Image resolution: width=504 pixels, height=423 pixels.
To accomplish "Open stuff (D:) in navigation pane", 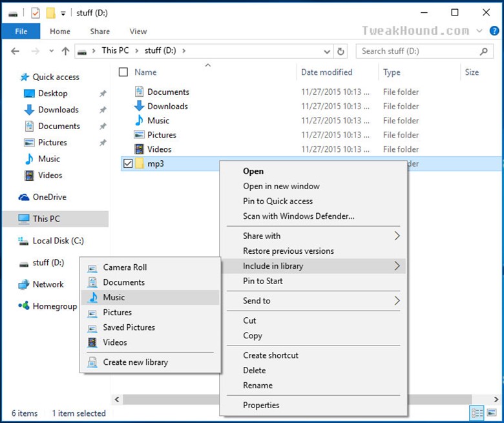I will pyautogui.click(x=48, y=263).
